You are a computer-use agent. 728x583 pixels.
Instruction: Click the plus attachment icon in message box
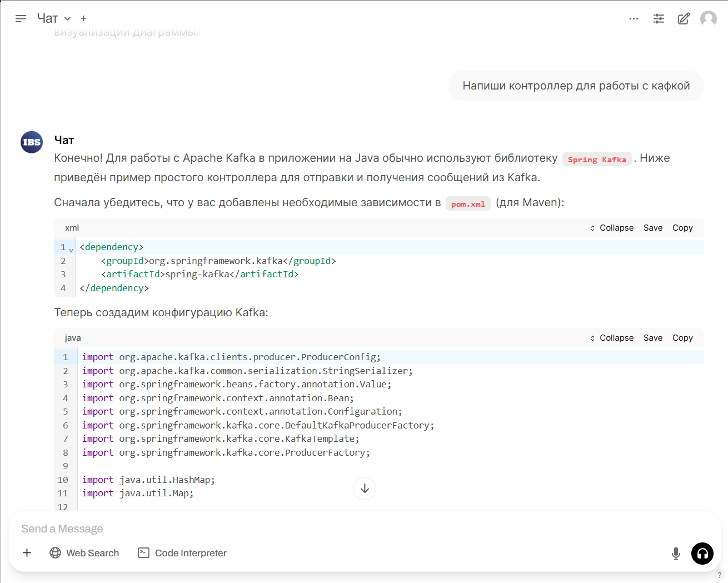[27, 553]
